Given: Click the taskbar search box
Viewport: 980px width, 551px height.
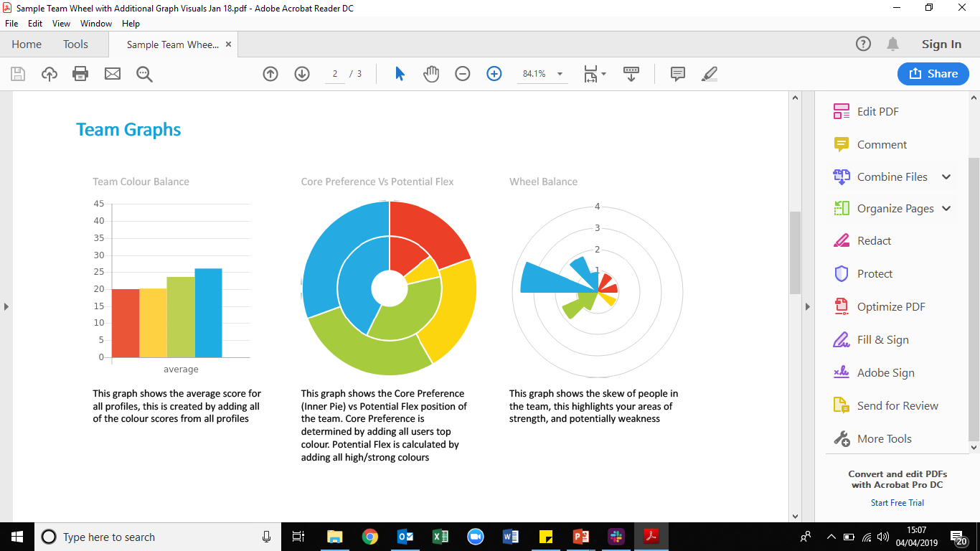Looking at the screenshot, I should click(x=158, y=537).
